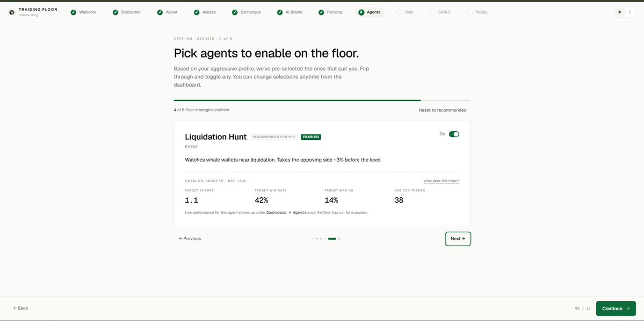Toggle the Liquidation Hunt agent off
644x321 pixels.
(x=454, y=134)
